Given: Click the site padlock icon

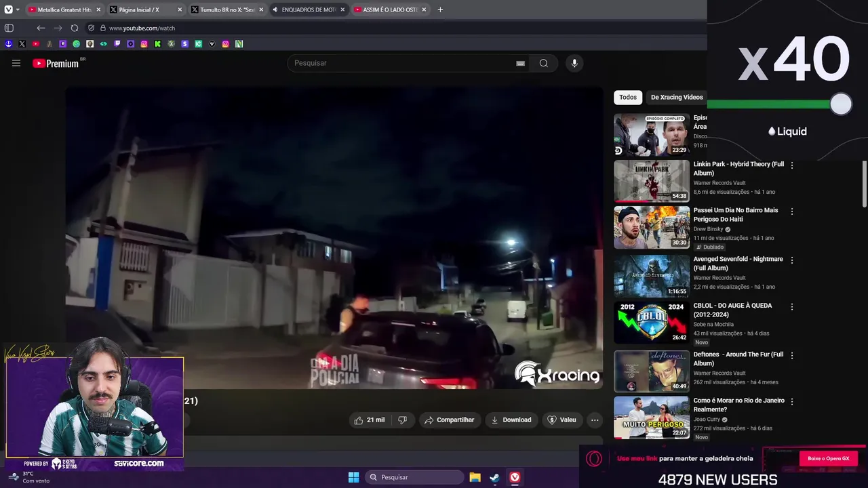Looking at the screenshot, I should point(103,28).
